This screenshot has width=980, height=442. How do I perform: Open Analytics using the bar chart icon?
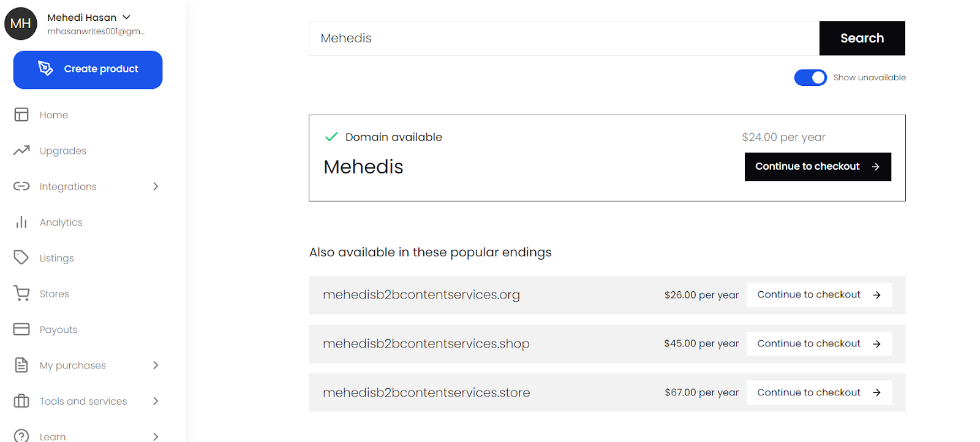click(x=21, y=222)
